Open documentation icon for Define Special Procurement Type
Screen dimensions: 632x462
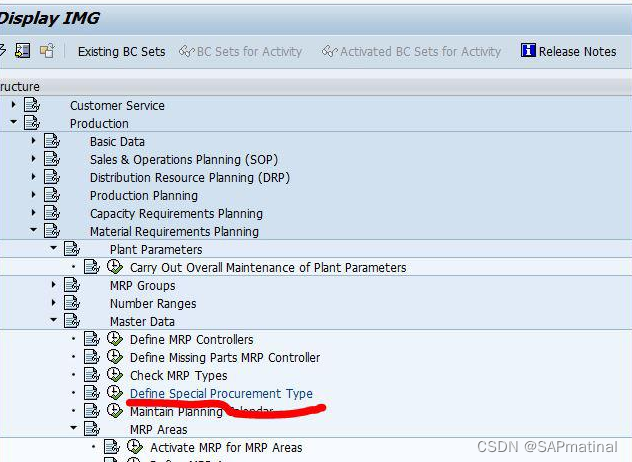pos(92,392)
